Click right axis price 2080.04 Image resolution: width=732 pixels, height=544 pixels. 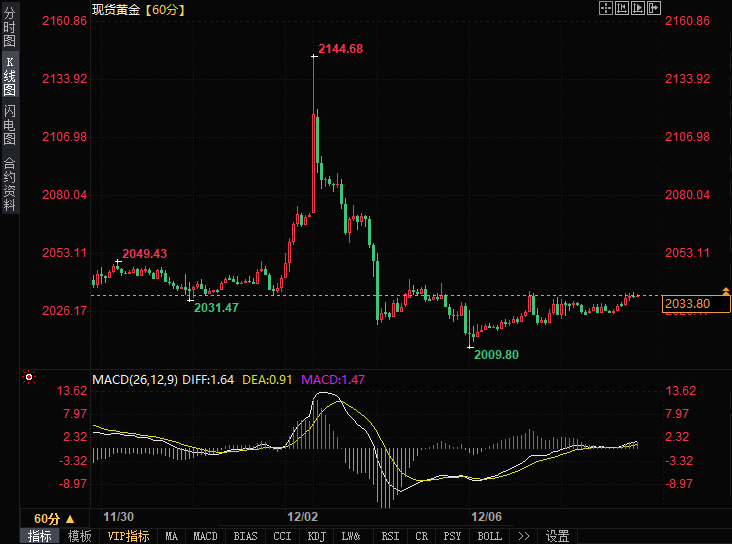click(687, 195)
